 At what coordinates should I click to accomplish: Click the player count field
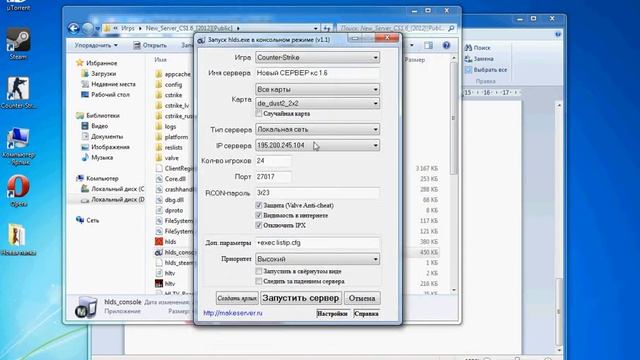coord(273,161)
